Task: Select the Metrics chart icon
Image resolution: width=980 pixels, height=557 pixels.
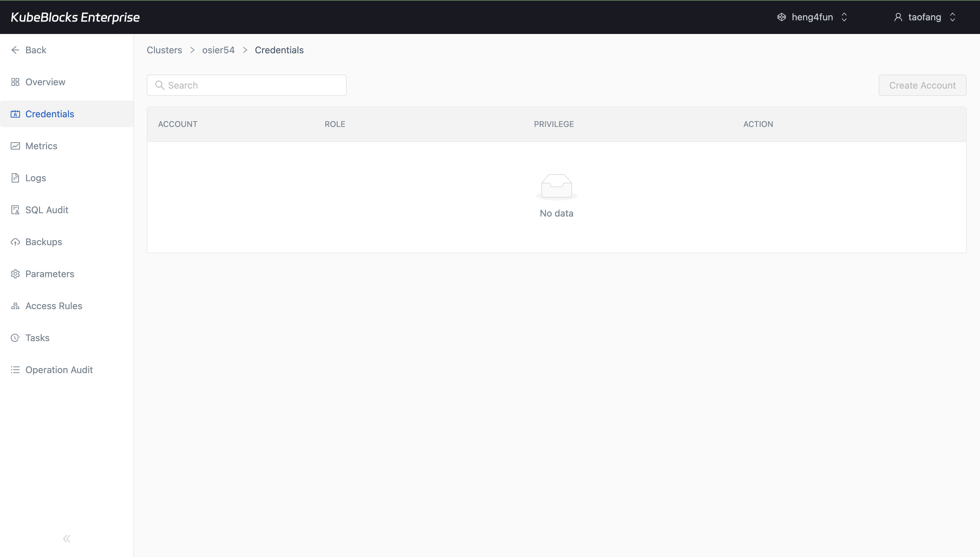Action: (x=15, y=146)
